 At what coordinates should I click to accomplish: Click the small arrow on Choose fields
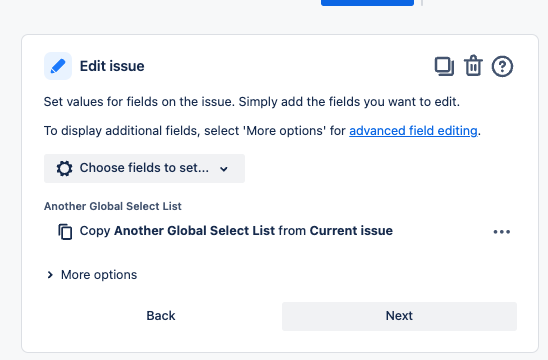click(224, 169)
